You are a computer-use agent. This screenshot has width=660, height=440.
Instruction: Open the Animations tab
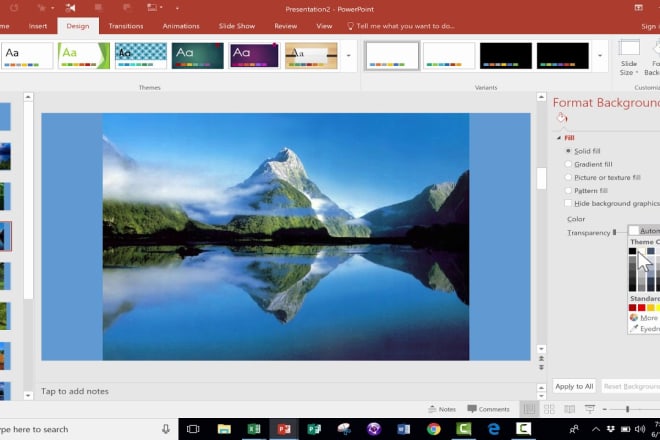point(181,26)
